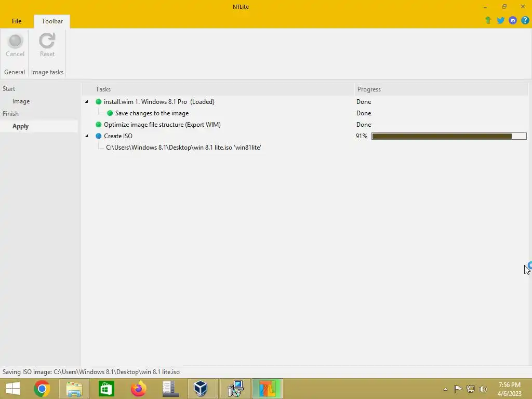Click the green dot beside Save changes to the image
Image resolution: width=532 pixels, height=399 pixels.
(110, 113)
